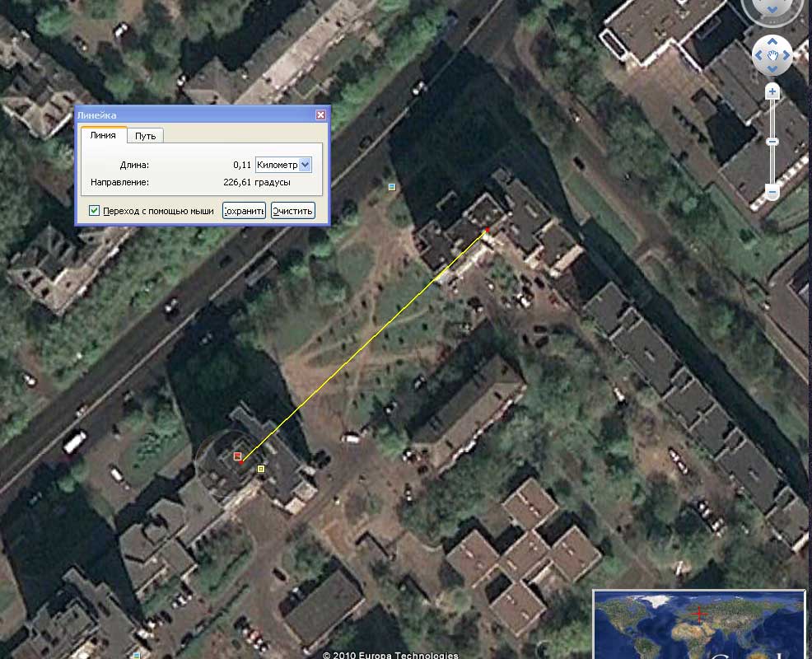Click the look down arrow on the upper compass
This screenshot has height=659, width=812.
[x=772, y=9]
